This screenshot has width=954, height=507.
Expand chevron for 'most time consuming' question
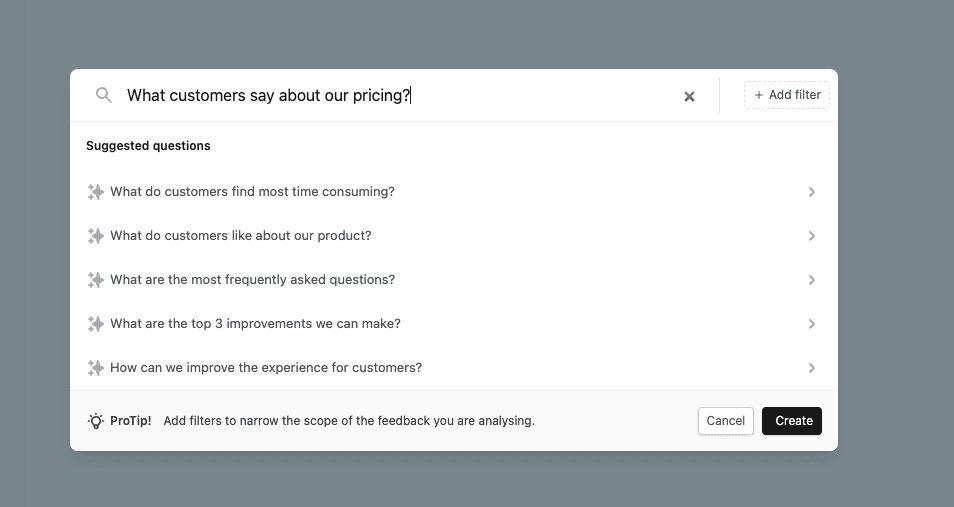[811, 192]
